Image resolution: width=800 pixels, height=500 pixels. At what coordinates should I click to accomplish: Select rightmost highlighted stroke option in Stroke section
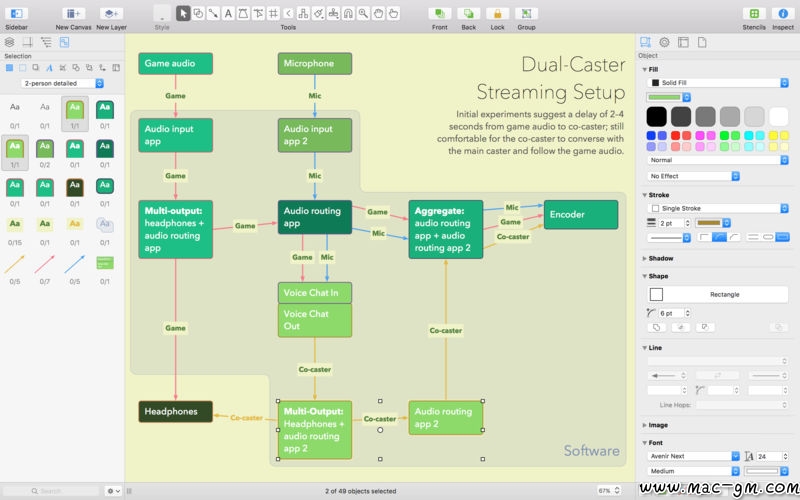[782, 237]
